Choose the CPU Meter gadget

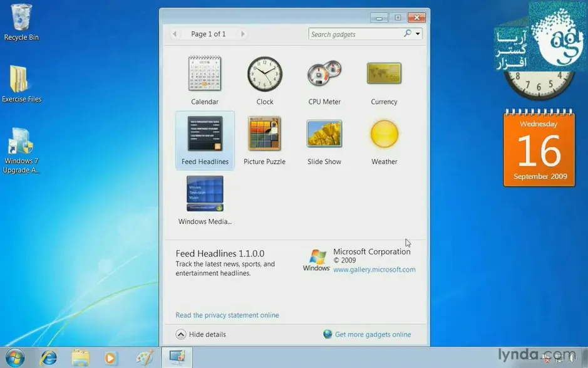coord(324,73)
